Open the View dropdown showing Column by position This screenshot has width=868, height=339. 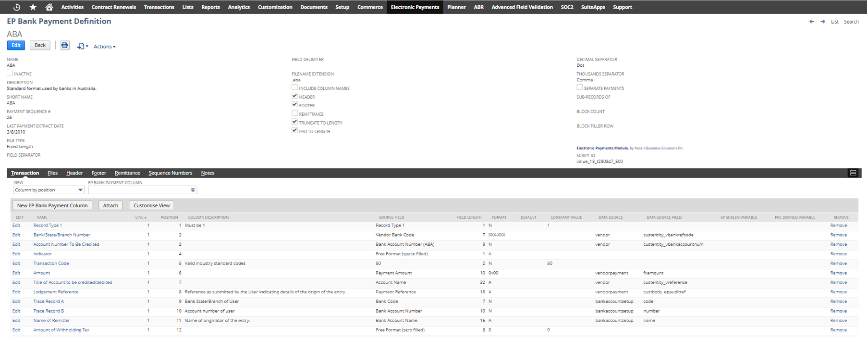pyautogui.click(x=49, y=190)
